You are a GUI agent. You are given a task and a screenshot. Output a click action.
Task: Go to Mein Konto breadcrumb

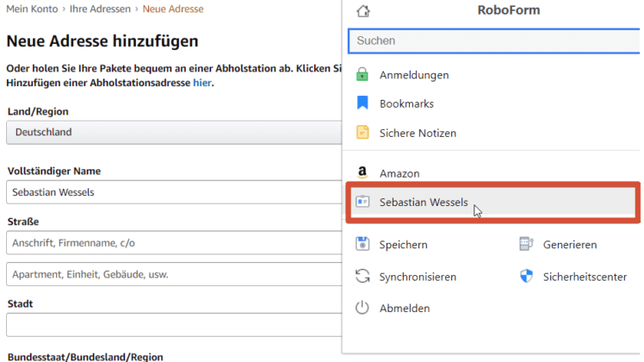point(32,9)
